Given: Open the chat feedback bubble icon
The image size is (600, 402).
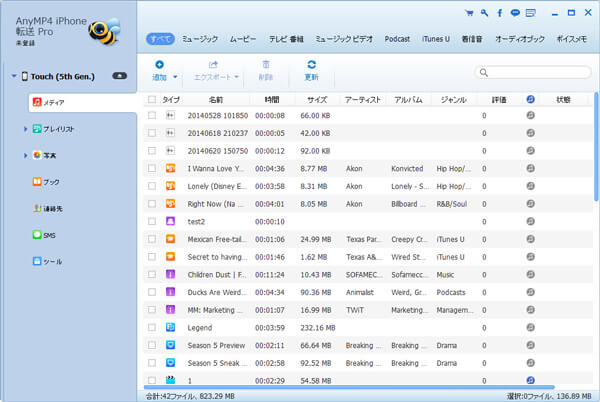Looking at the screenshot, I should [515, 13].
